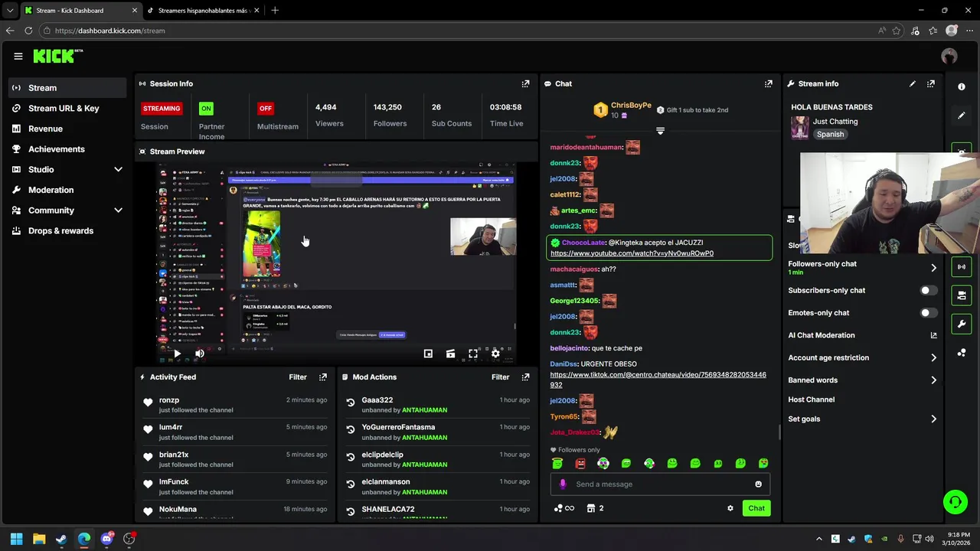Screen dimensions: 980x551
Task: Click Gaaa322 unbanned entry in Mod Actions
Action: click(436, 405)
